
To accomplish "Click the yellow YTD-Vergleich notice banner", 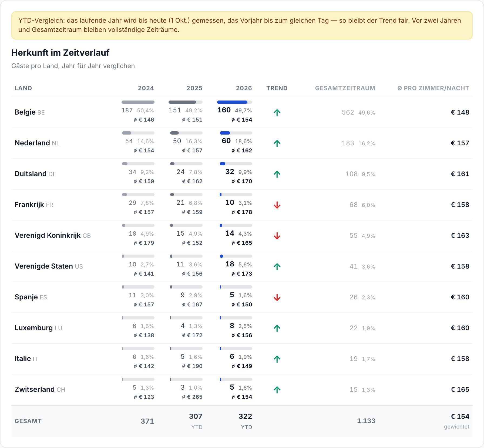I will click(242, 25).
